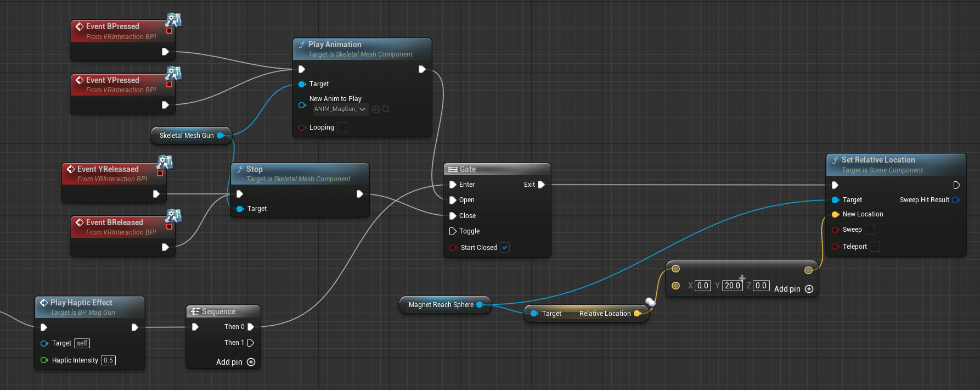Edit the X value field 0.0
This screenshot has width=980, height=390.
pyautogui.click(x=703, y=286)
